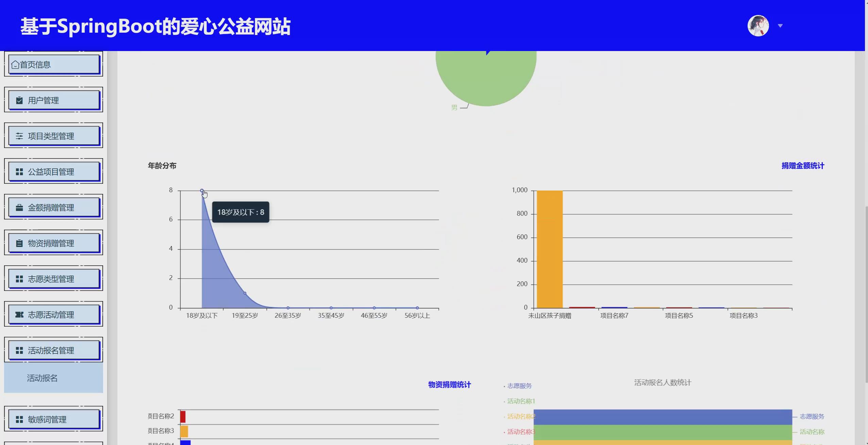Open the 项目类型管理 menu item
Image resolution: width=868 pixels, height=445 pixels.
coord(54,136)
